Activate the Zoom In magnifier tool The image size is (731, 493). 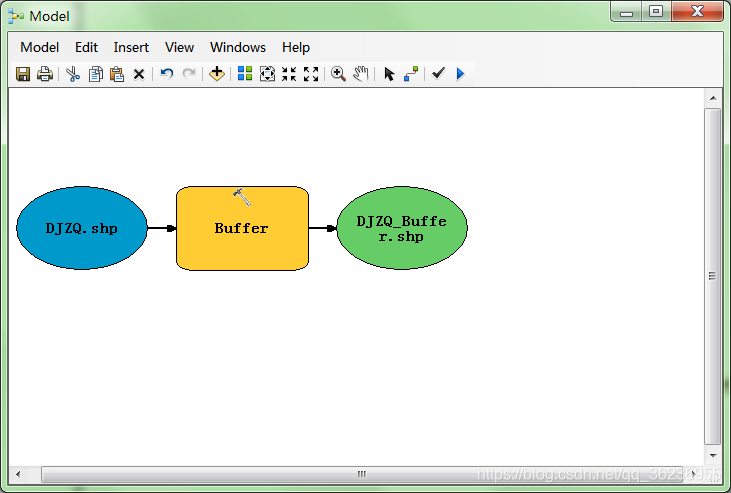point(338,74)
